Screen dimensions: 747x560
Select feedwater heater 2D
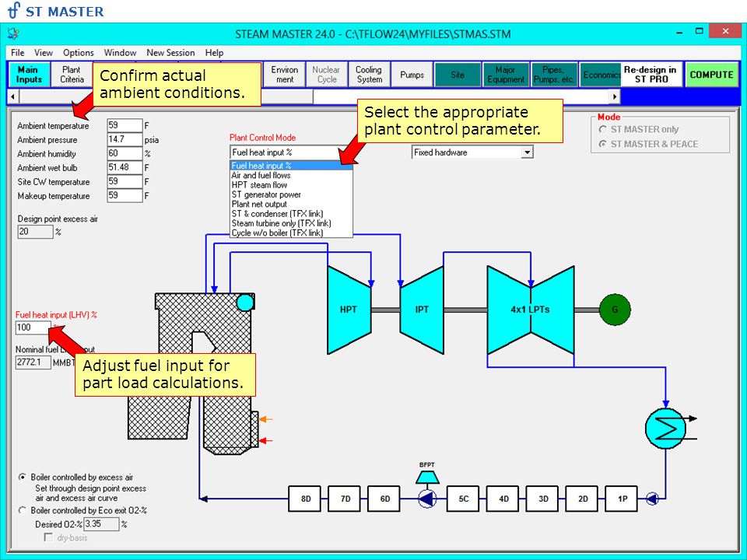[582, 499]
